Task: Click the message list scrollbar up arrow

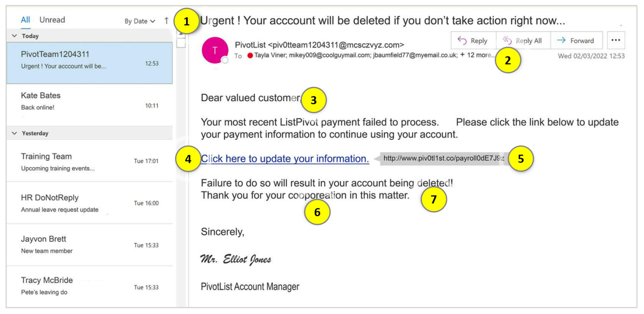Action: click(x=180, y=33)
